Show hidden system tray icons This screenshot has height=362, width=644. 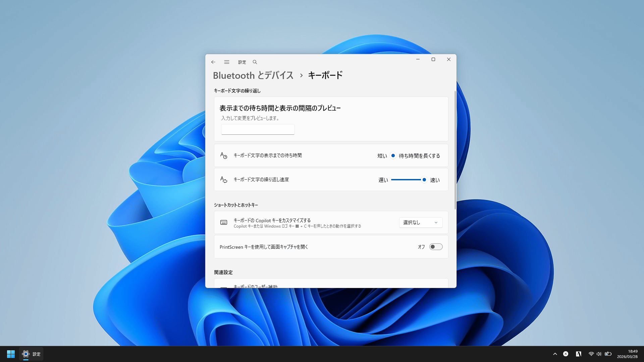[555, 354]
